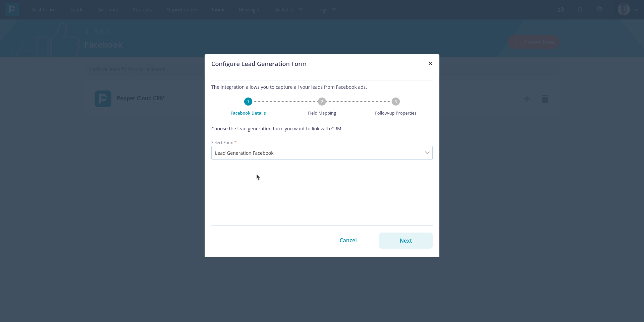Viewport: 644px width, 322px height.
Task: Click the Facebook page heading
Action: pos(104,45)
